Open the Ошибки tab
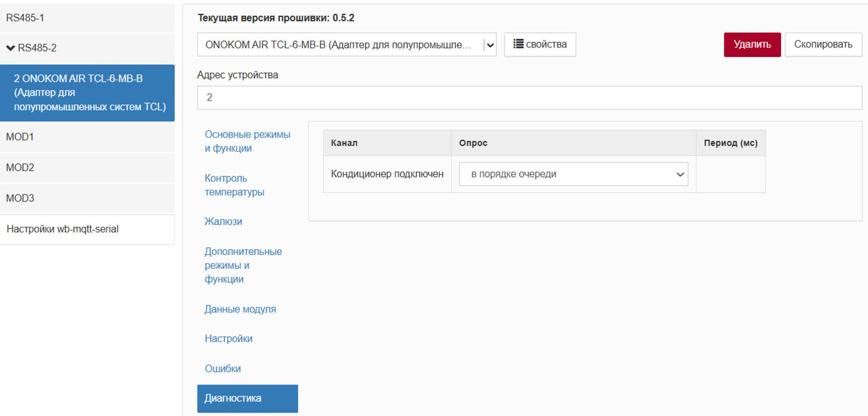The image size is (868, 416). [222, 369]
